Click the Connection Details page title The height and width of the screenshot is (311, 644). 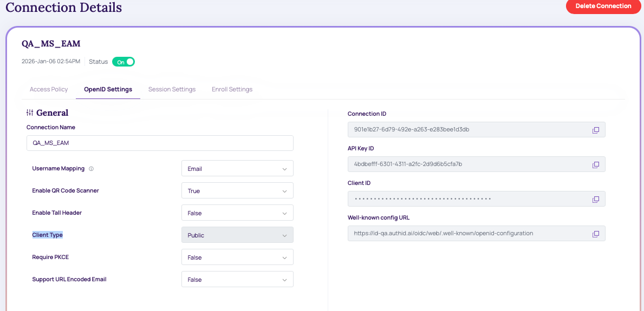[64, 7]
